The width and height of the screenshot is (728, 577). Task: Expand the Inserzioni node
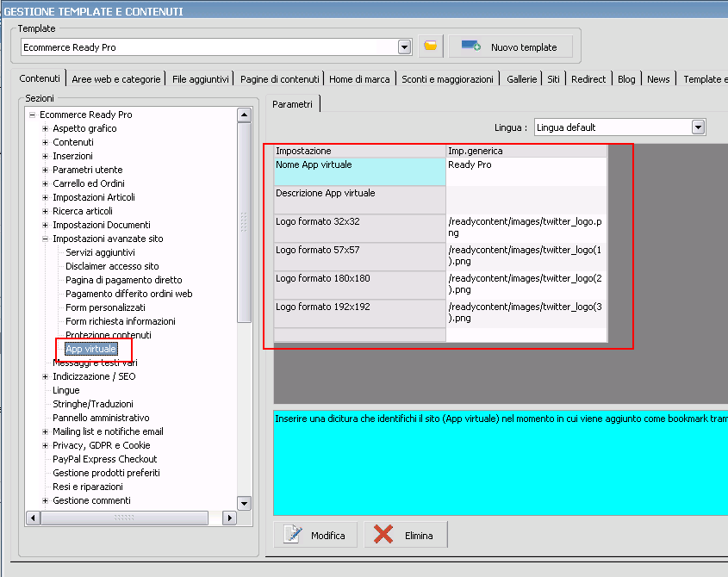(45, 156)
